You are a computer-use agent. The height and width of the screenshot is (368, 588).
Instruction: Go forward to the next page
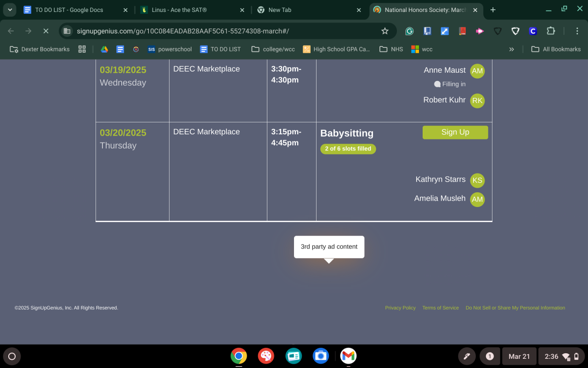pos(28,31)
